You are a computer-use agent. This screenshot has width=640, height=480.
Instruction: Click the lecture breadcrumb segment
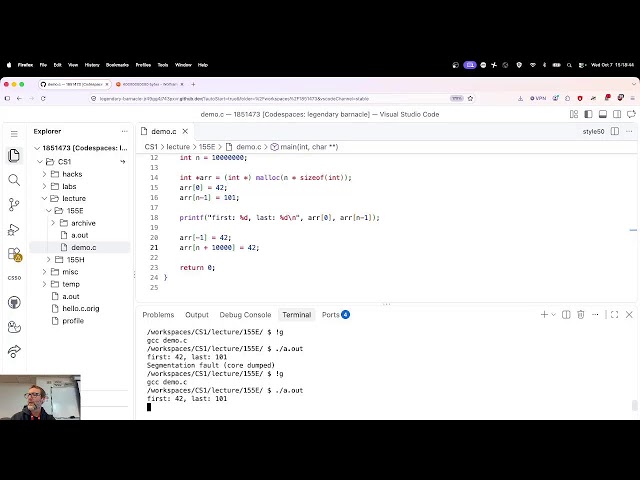178,147
